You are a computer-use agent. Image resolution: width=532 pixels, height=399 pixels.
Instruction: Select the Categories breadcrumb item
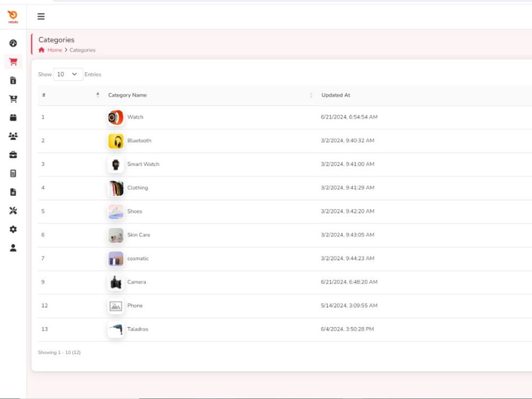click(82, 49)
